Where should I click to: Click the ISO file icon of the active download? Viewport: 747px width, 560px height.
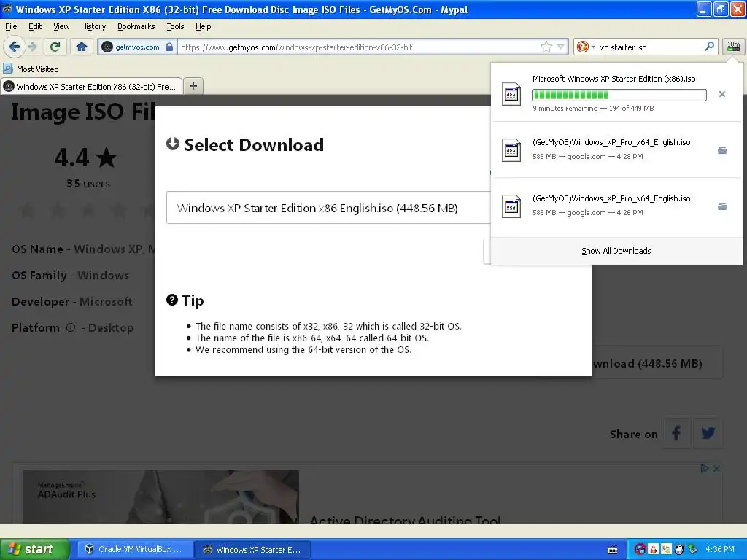point(511,94)
